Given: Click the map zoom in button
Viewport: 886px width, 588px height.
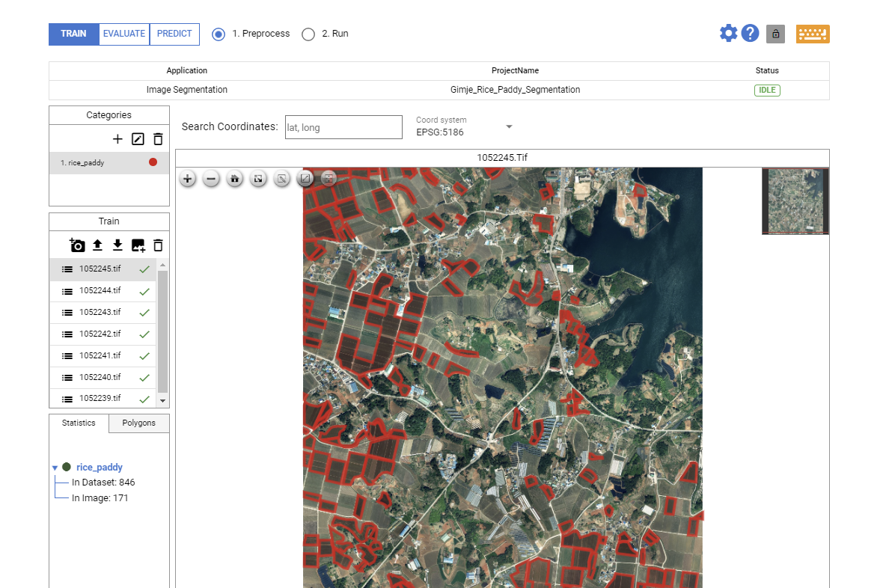Looking at the screenshot, I should click(x=187, y=179).
